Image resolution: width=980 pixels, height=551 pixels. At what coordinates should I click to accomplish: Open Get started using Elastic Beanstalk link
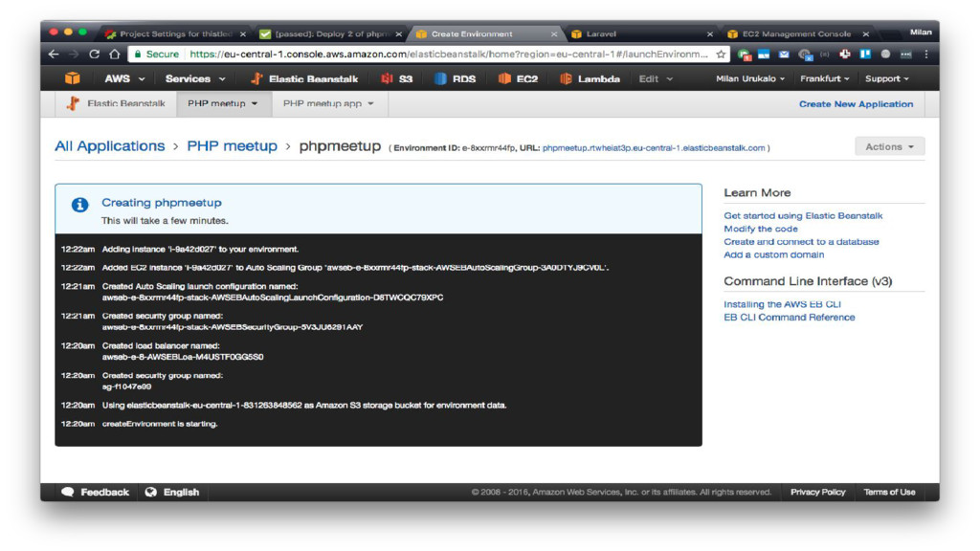click(x=803, y=215)
